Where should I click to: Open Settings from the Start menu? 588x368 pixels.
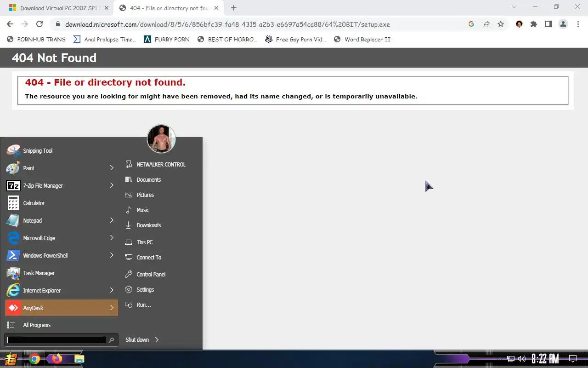(145, 289)
